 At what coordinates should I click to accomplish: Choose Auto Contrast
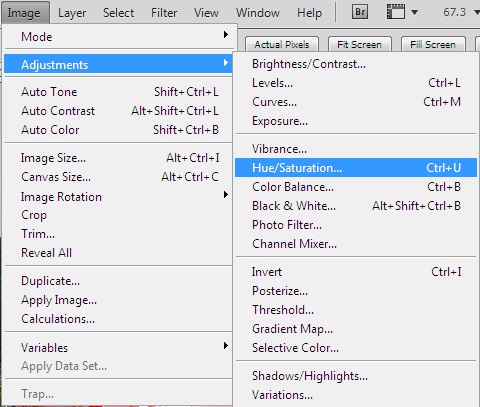[x=118, y=111]
